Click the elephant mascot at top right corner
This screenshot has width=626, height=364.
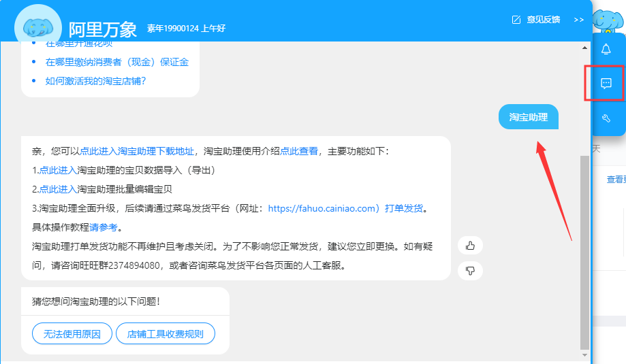[x=608, y=20]
